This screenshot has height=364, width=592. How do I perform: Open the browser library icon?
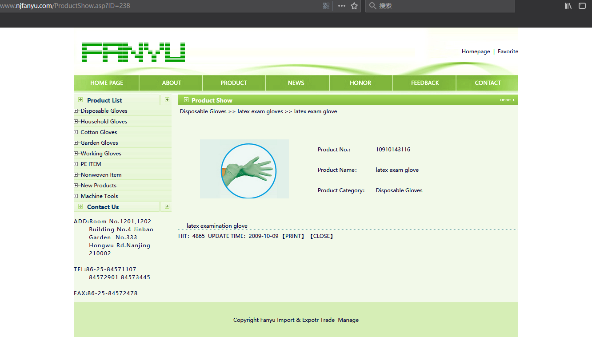568,6
